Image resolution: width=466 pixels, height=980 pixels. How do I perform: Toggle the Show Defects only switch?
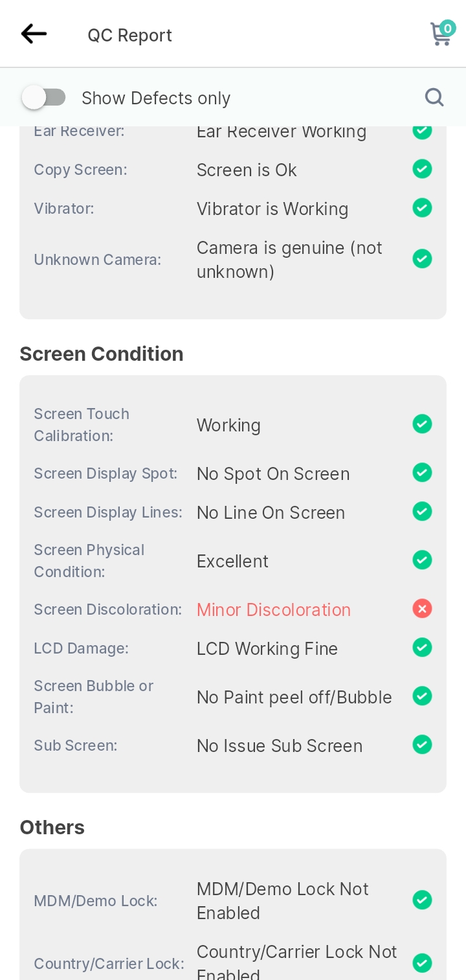43,98
